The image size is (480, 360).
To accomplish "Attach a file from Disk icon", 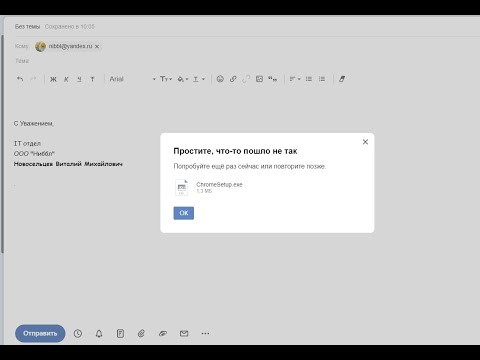I will (x=163, y=333).
